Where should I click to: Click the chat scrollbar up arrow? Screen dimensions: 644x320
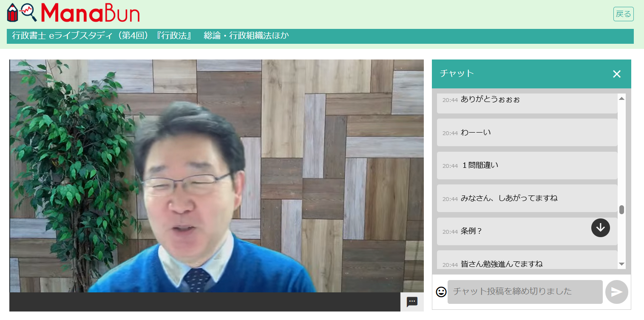pyautogui.click(x=621, y=99)
